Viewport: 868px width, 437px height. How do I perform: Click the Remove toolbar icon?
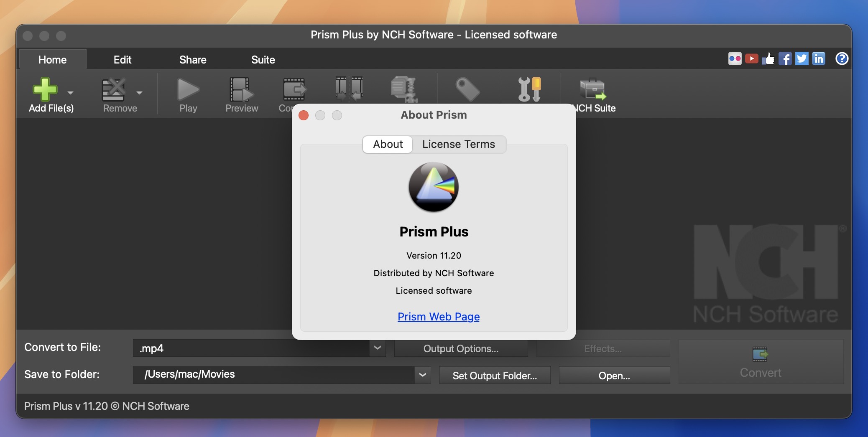(x=114, y=89)
